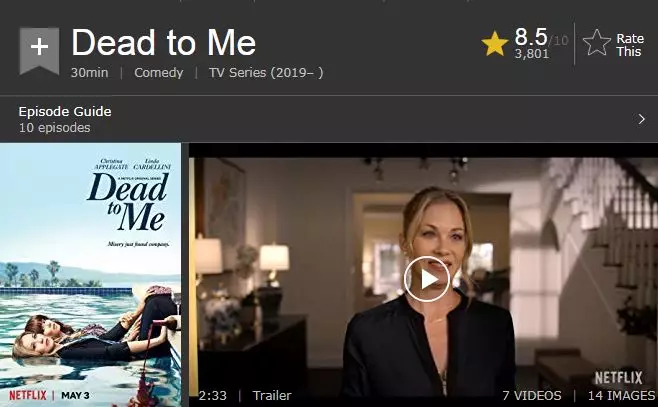Viewport: 658px width, 407px height.
Task: Click the TV Series (2019– ) link
Action: pos(266,73)
